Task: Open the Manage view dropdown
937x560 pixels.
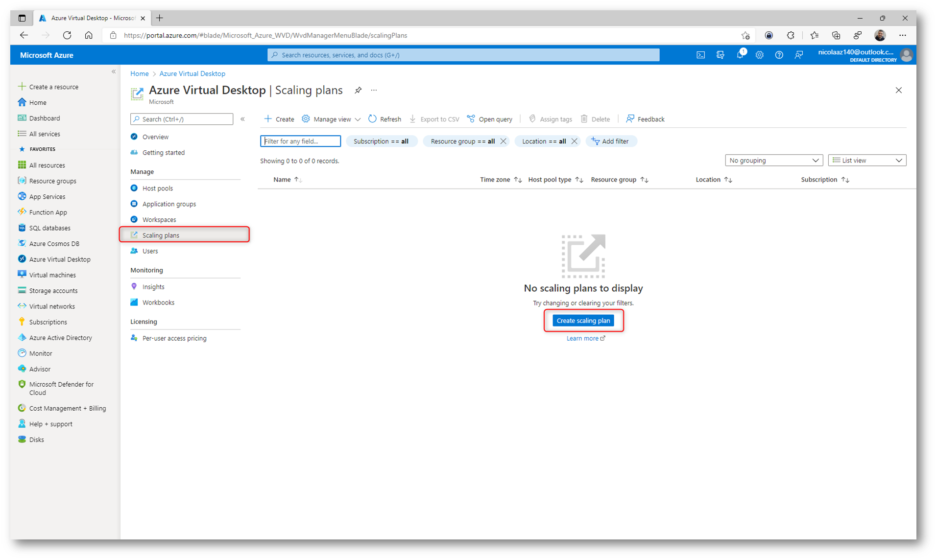Action: [331, 119]
